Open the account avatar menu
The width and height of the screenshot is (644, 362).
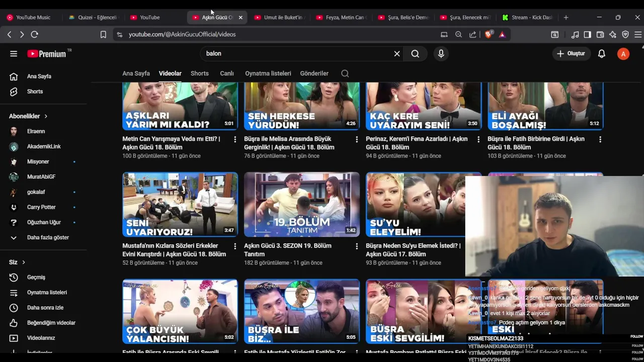(623, 54)
